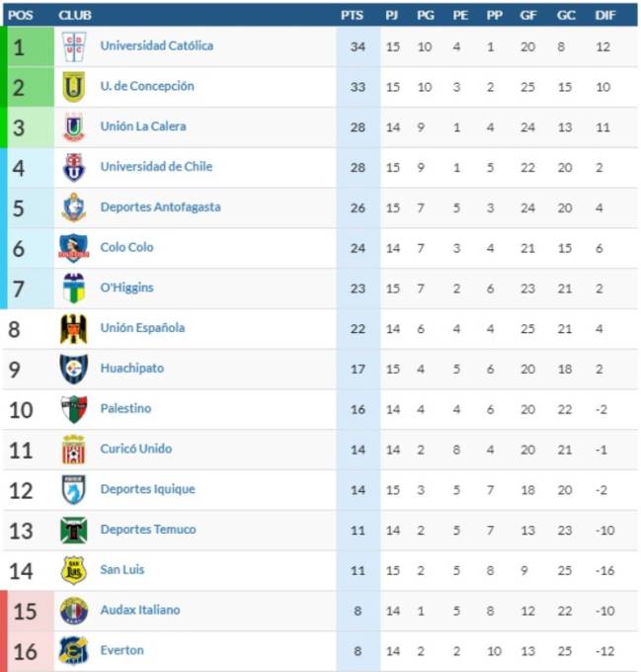Sort table by PTS column header

coord(352,16)
